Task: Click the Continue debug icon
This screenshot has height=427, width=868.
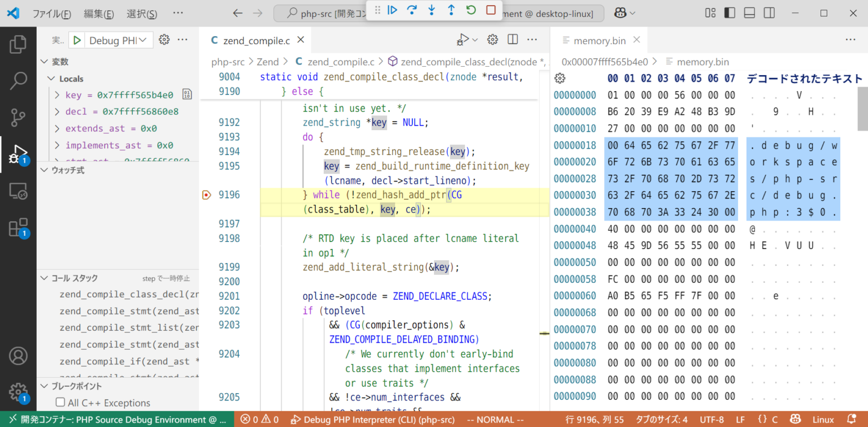Action: 392,10
